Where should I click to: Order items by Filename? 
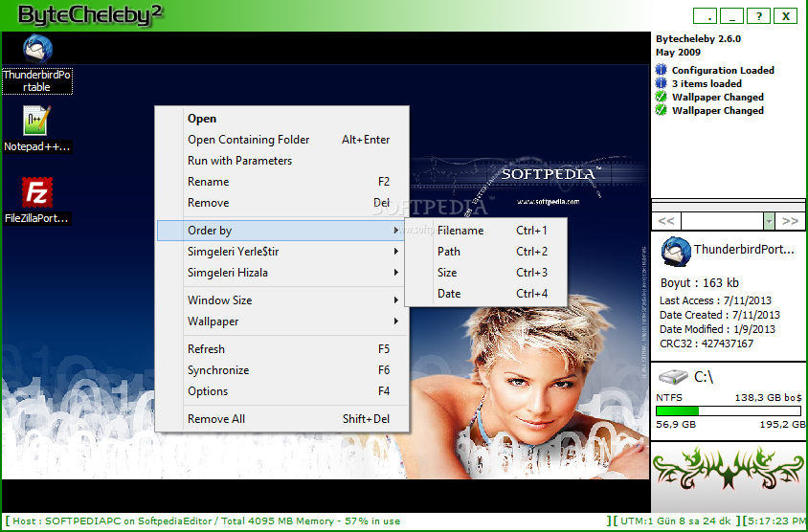(486, 231)
